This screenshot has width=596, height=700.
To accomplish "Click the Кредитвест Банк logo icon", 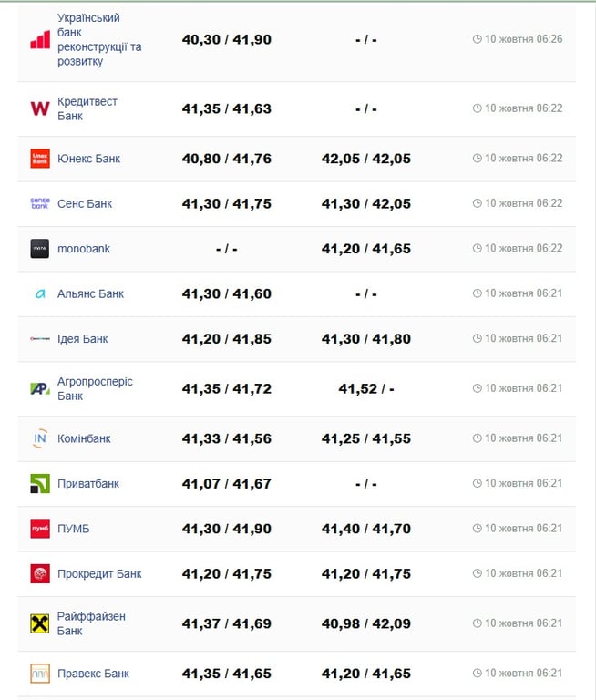I will (40, 109).
